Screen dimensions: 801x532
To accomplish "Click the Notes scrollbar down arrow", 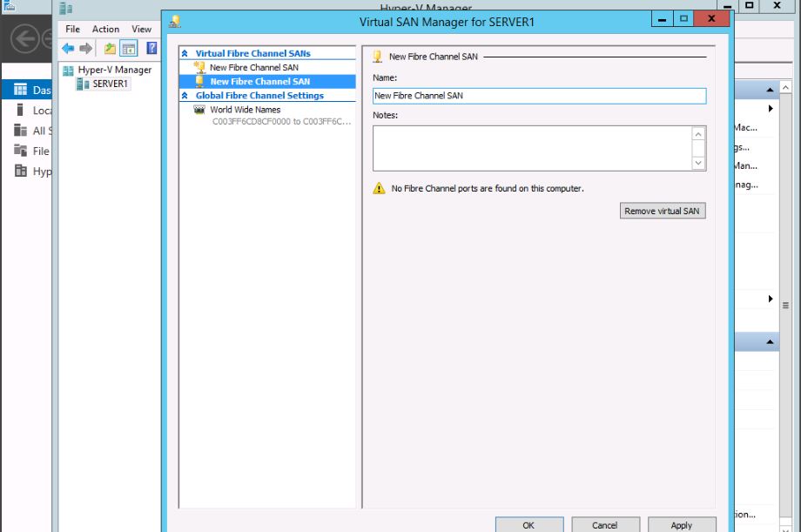I will [x=698, y=163].
